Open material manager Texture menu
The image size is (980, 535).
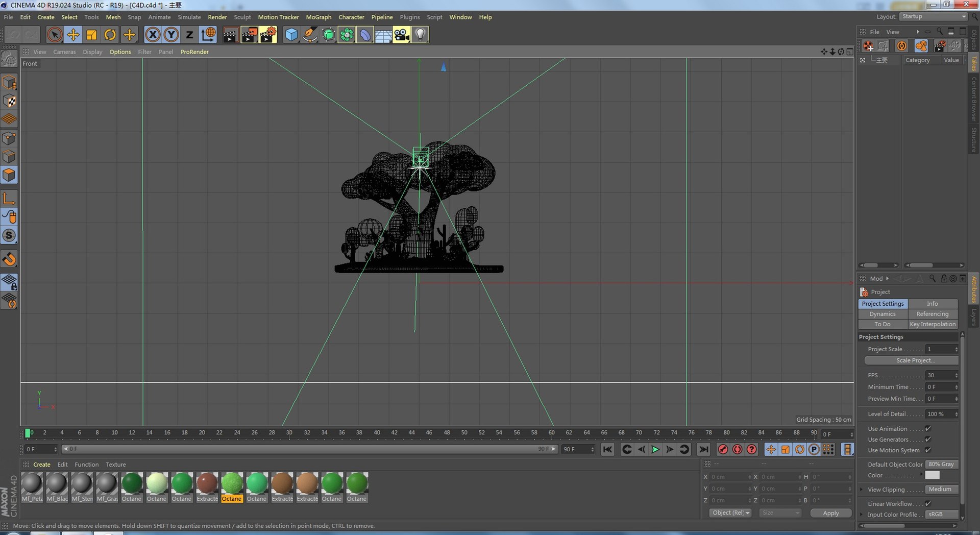[115, 465]
